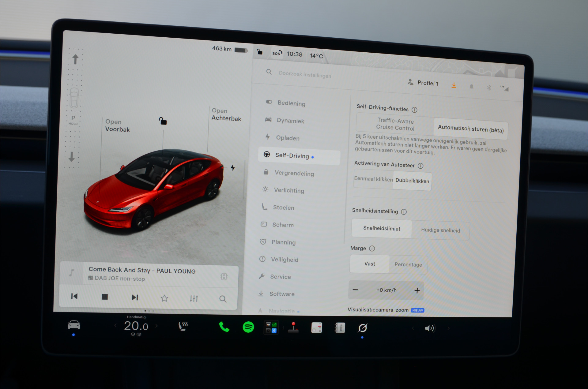Open the arcade joystick app

pos(293,327)
